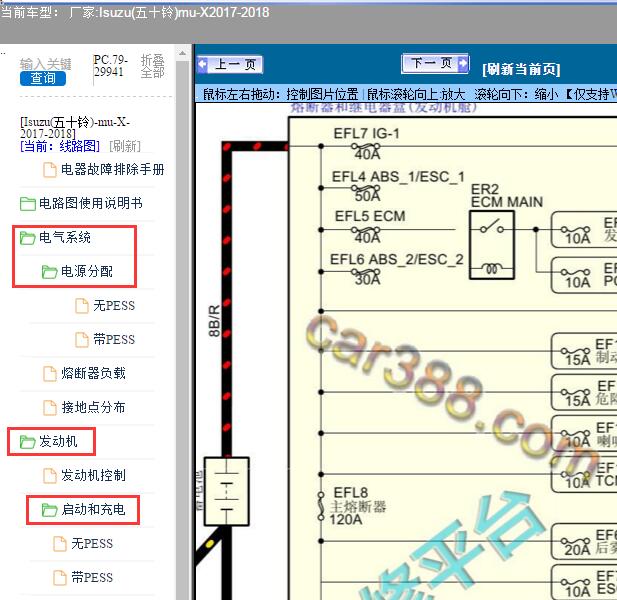Click document icon beside 接地点分布
The height and width of the screenshot is (600, 617).
coord(50,408)
